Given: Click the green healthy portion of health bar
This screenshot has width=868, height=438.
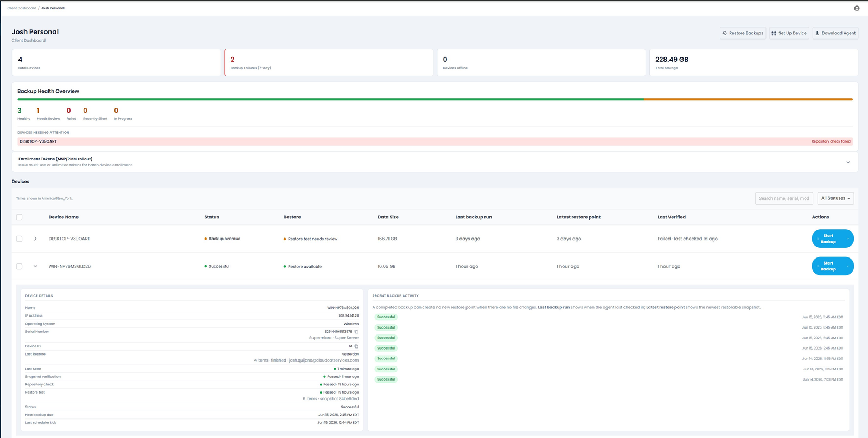Looking at the screenshot, I should [x=330, y=99].
